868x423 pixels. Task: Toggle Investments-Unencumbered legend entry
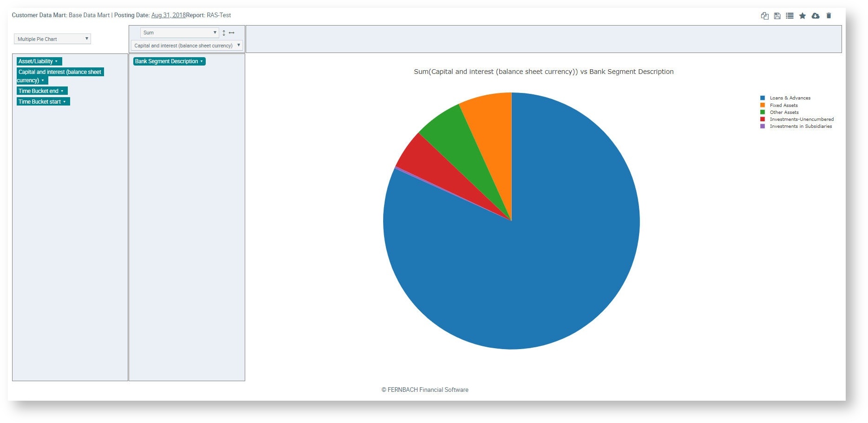pyautogui.click(x=801, y=119)
